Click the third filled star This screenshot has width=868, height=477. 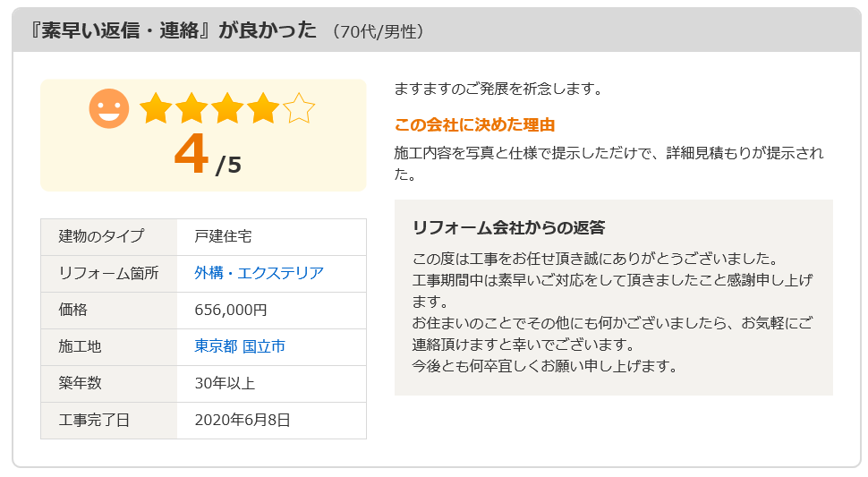click(227, 108)
